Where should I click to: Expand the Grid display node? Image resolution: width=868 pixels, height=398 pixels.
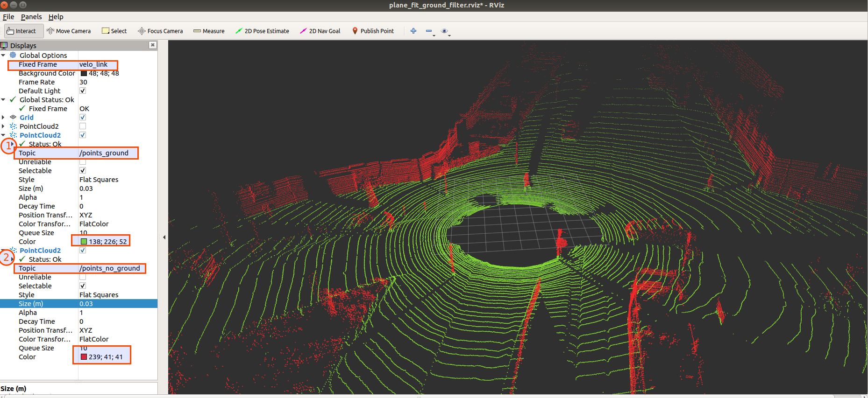click(3, 117)
